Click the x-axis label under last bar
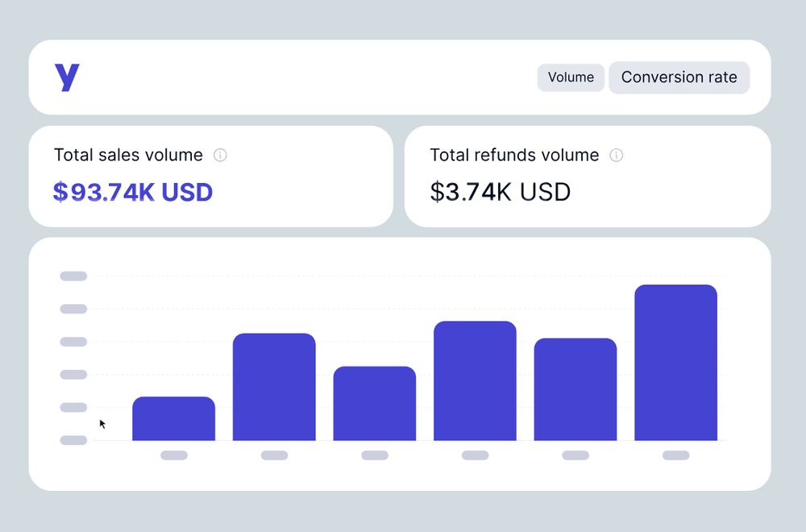The image size is (806, 532). tap(675, 455)
